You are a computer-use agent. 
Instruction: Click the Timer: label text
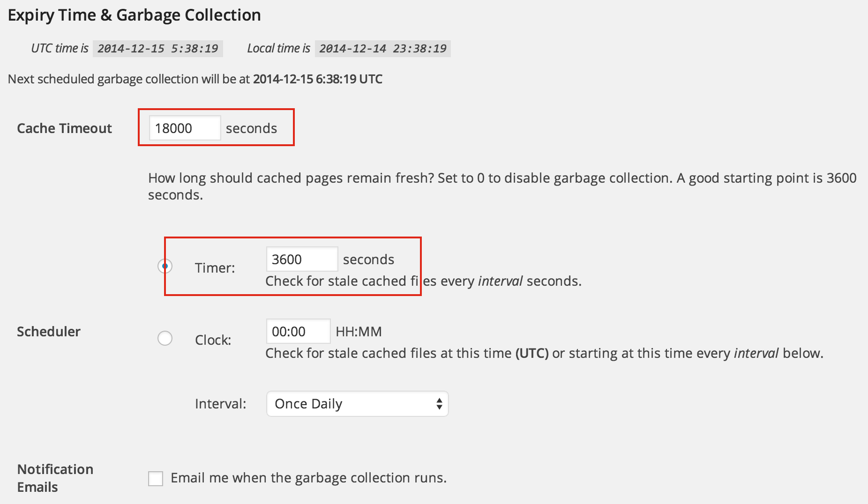coord(215,268)
